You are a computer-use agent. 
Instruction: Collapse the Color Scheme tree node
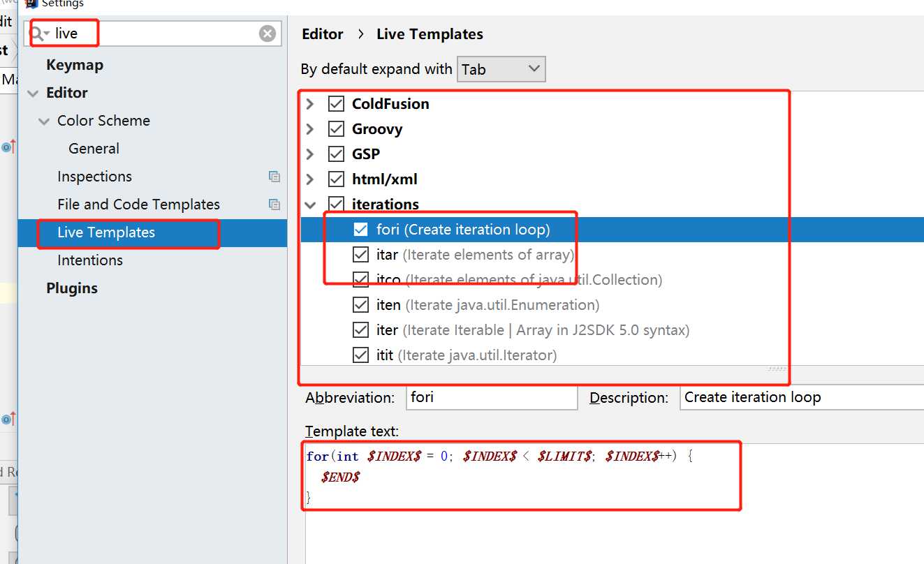tap(44, 121)
